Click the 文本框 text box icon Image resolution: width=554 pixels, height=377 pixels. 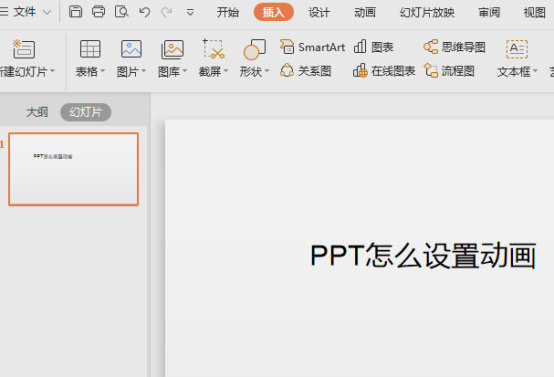pos(517,49)
